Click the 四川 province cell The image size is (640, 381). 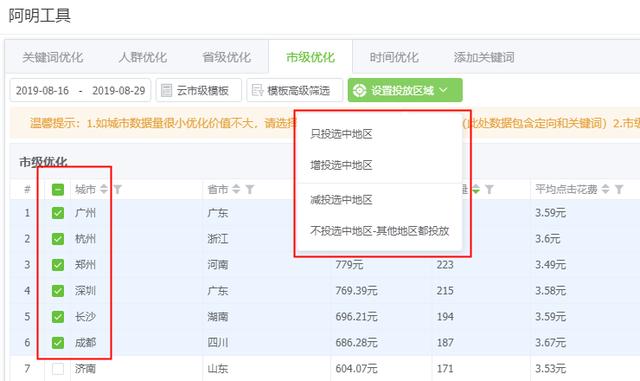click(x=218, y=343)
